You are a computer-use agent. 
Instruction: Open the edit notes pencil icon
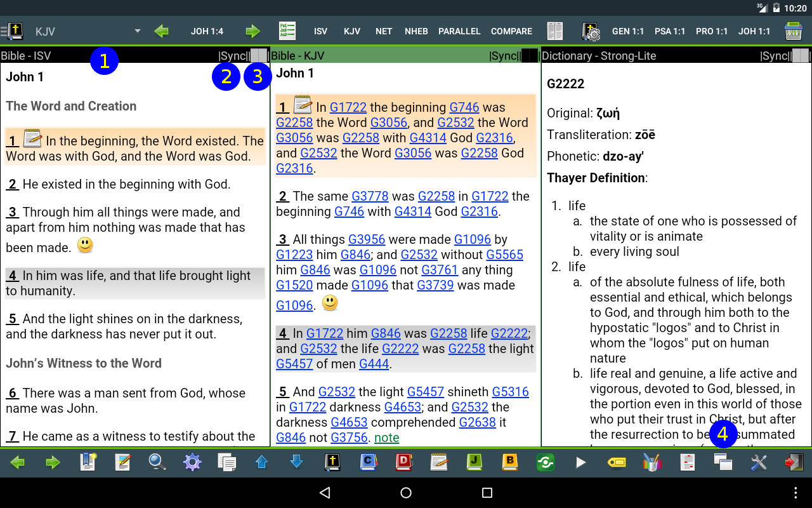coord(123,462)
